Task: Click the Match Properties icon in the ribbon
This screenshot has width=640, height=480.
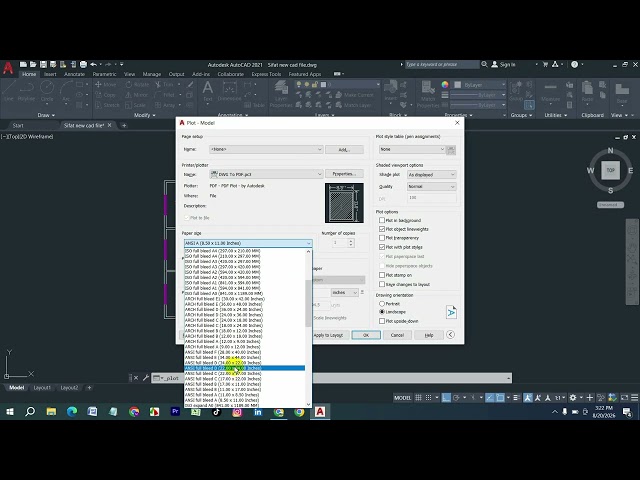Action: point(428,94)
